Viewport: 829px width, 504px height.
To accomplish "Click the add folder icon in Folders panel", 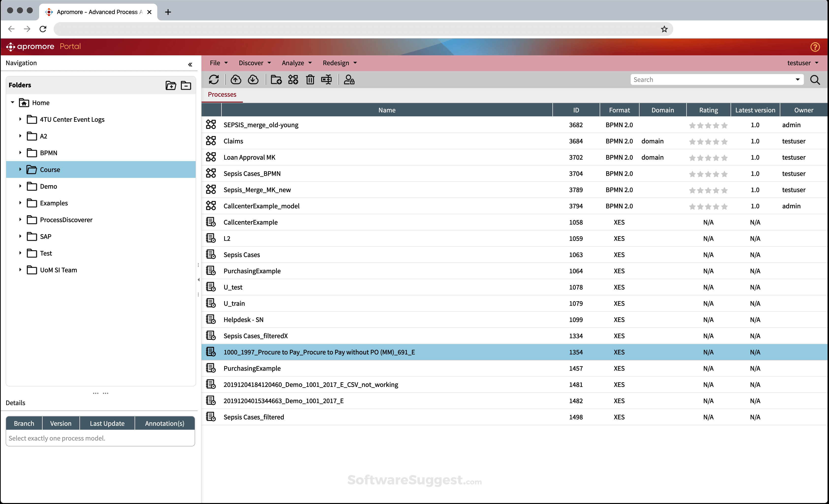I will click(x=171, y=85).
